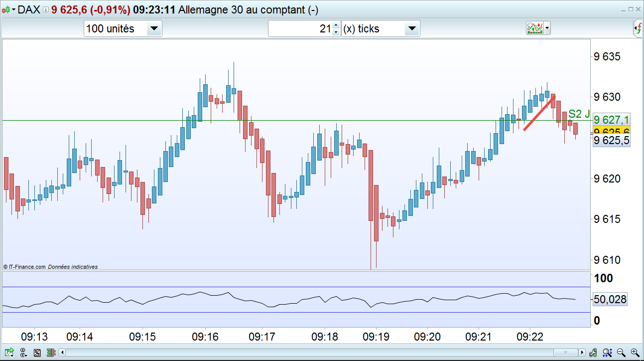Click the indicator value 50,028
Screen dimensions: 644x361
[610, 300]
